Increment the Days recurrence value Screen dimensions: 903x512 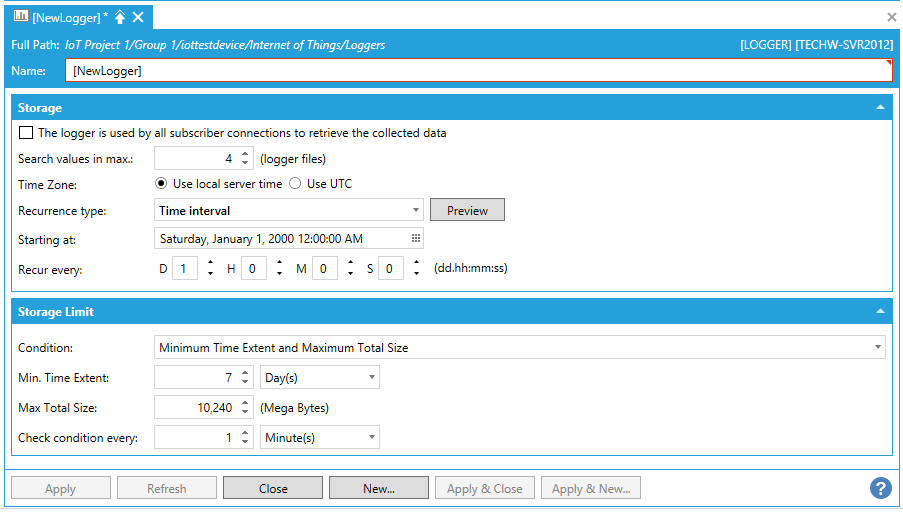click(x=210, y=263)
